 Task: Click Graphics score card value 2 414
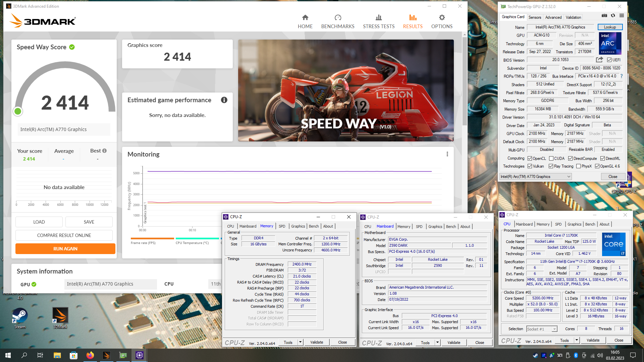(x=177, y=57)
